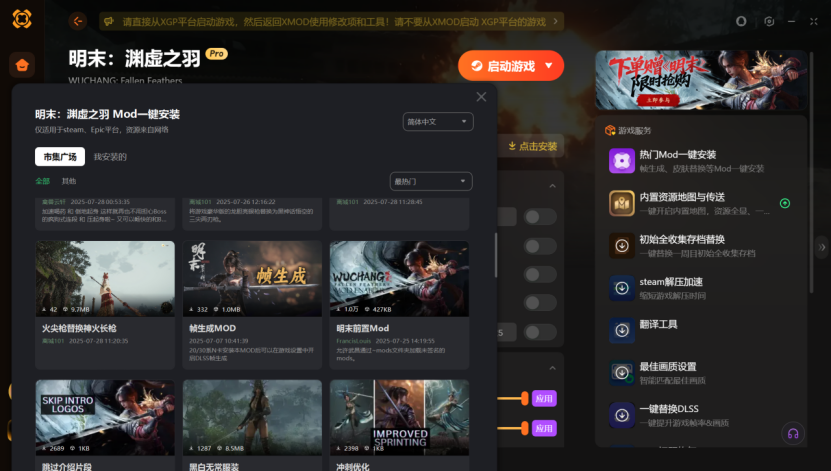Open the home page from sidebar
The width and height of the screenshot is (831, 471).
pos(22,65)
